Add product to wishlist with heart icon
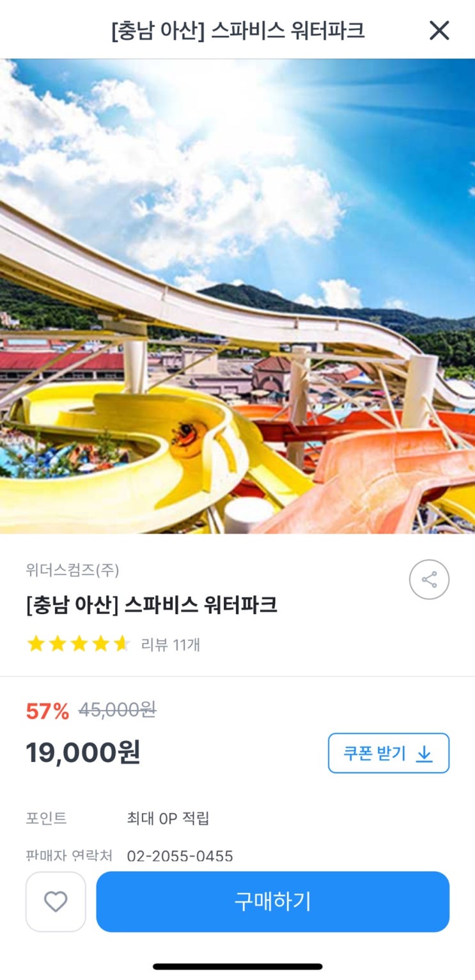Image resolution: width=475 pixels, height=980 pixels. point(56,901)
